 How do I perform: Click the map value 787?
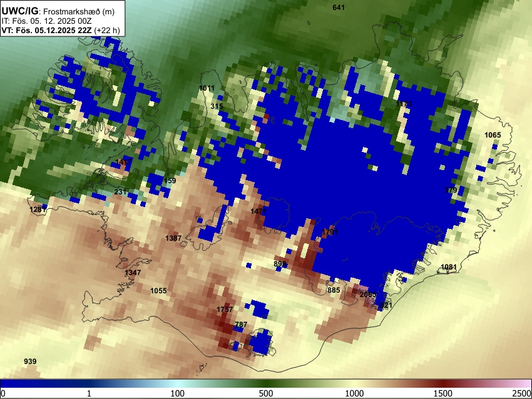[241, 325]
